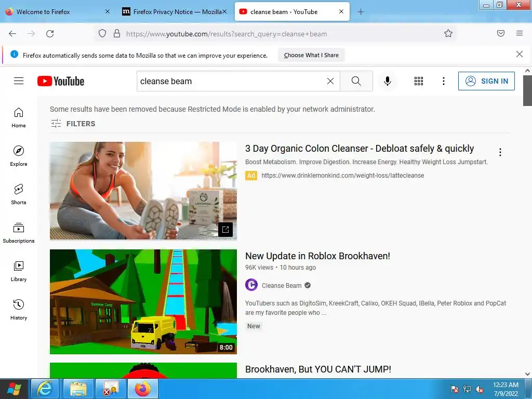Open the tracking protection shield icon

pyautogui.click(x=102, y=34)
